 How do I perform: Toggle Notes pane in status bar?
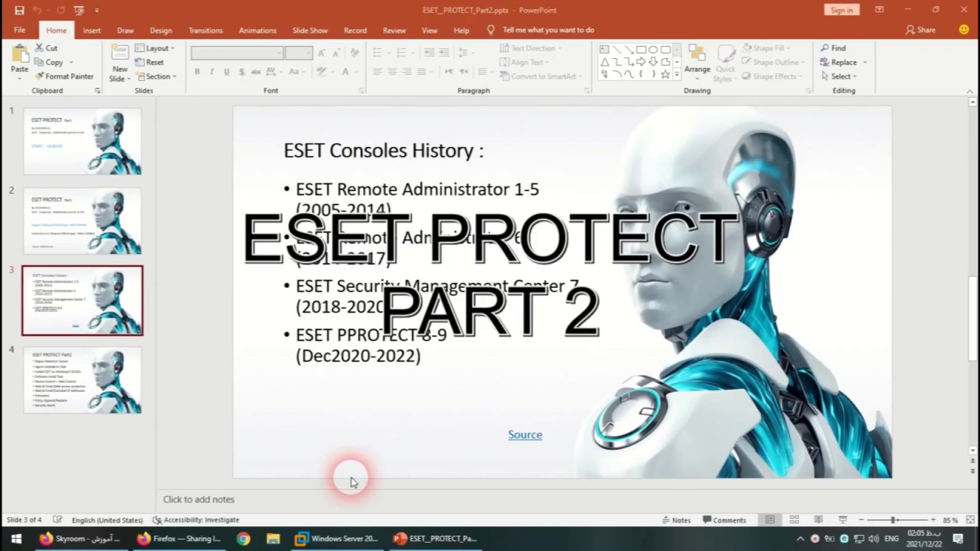[x=676, y=520]
